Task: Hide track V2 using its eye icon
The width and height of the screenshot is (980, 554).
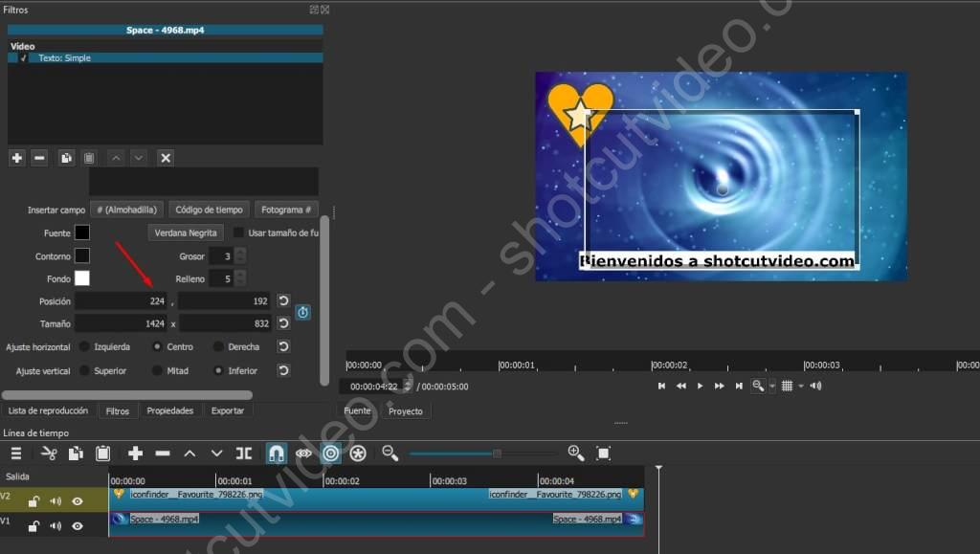Action: pos(78,501)
